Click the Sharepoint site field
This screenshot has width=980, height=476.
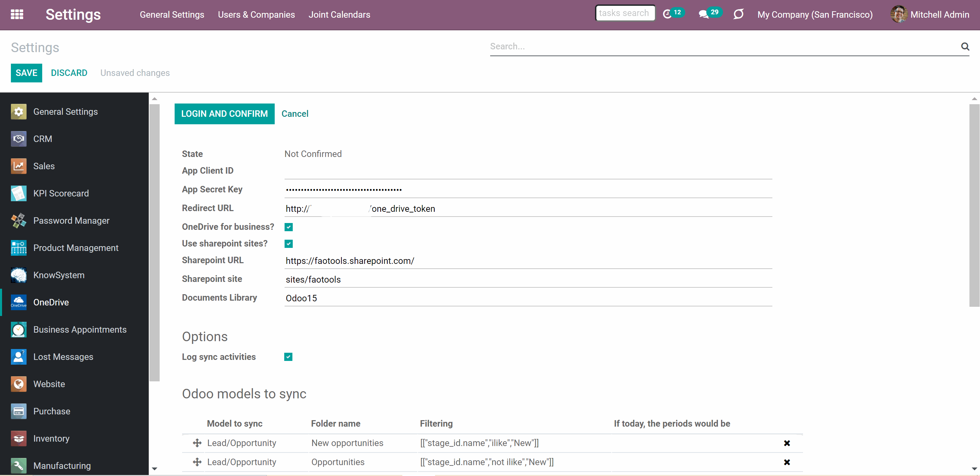pos(528,279)
